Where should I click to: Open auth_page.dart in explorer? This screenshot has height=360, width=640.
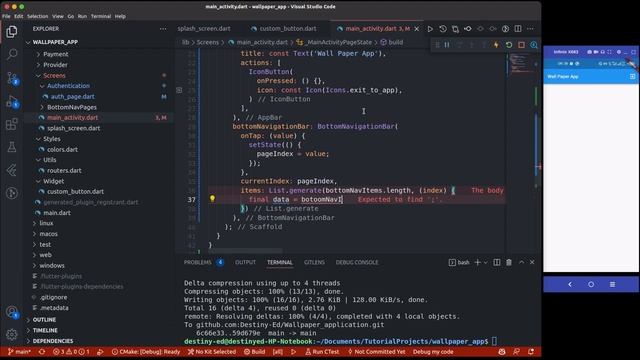point(73,97)
